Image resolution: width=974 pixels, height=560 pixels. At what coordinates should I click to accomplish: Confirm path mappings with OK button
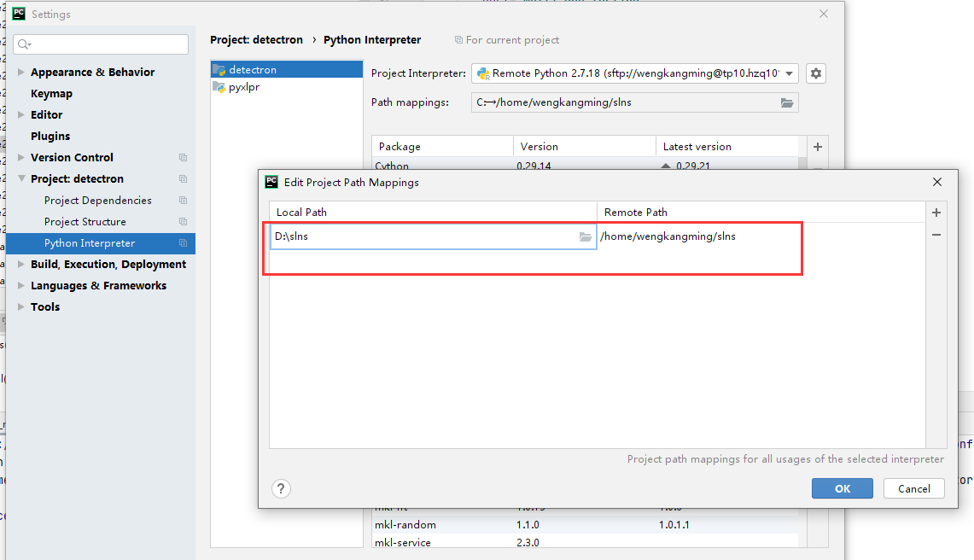coord(843,488)
